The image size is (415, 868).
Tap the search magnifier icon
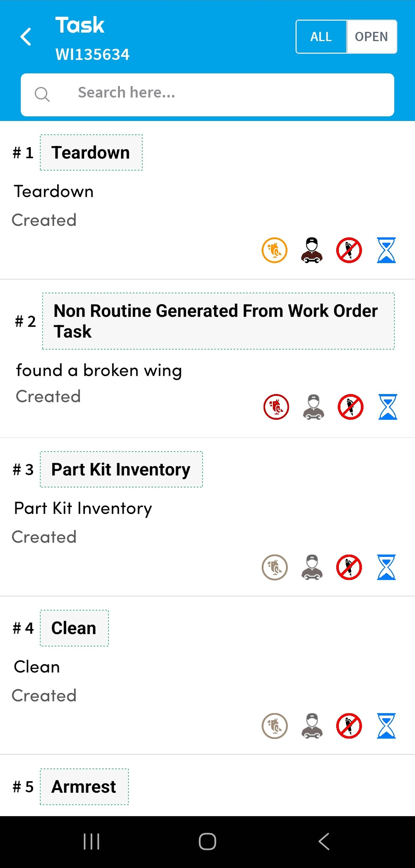point(42,94)
